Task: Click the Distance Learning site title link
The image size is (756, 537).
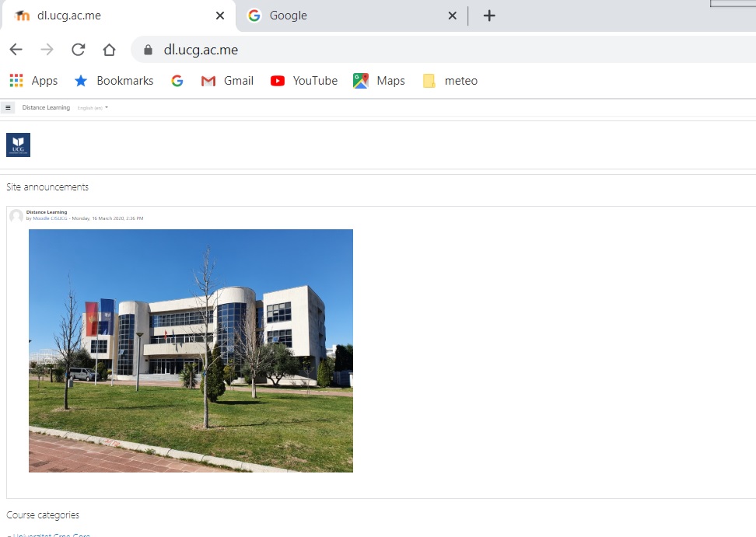Action: [x=46, y=107]
